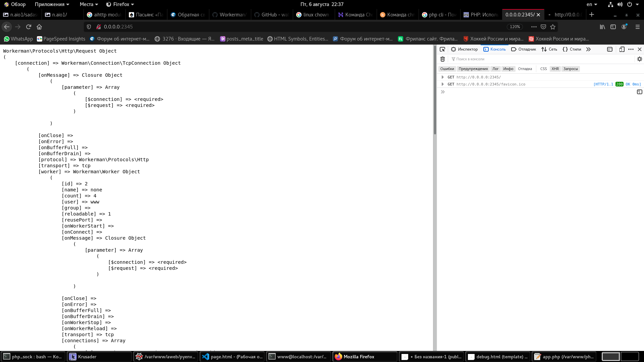The height and width of the screenshot is (362, 644).
Task: Show more devtools tabs via chevron
Action: coord(588,49)
